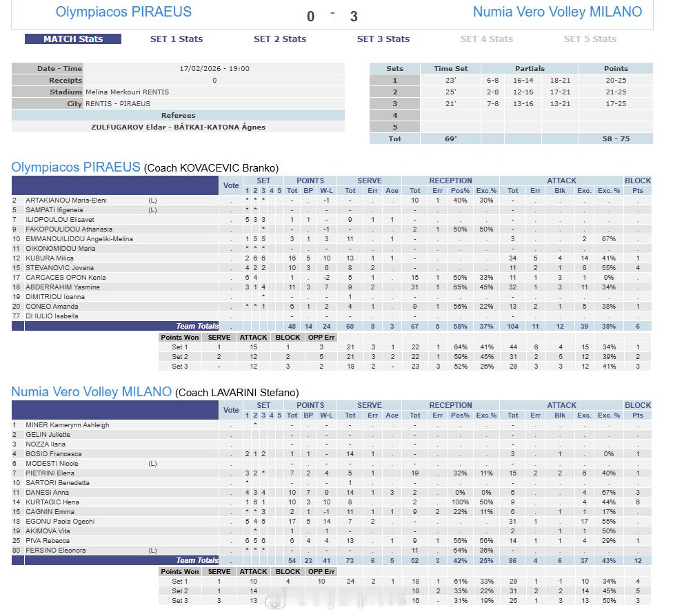Switch to SET 1 Stats tab
Image resolution: width=673 pixels, height=616 pixels.
tap(177, 39)
